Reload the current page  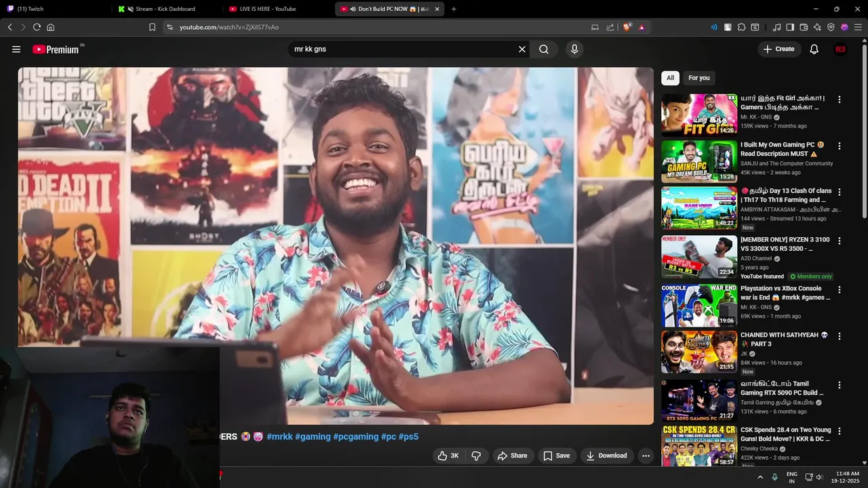click(x=37, y=27)
